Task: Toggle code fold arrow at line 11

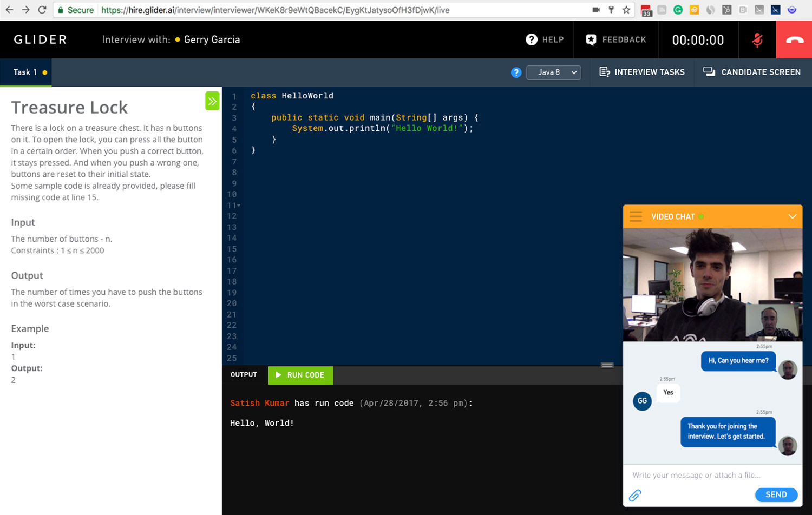Action: click(239, 206)
